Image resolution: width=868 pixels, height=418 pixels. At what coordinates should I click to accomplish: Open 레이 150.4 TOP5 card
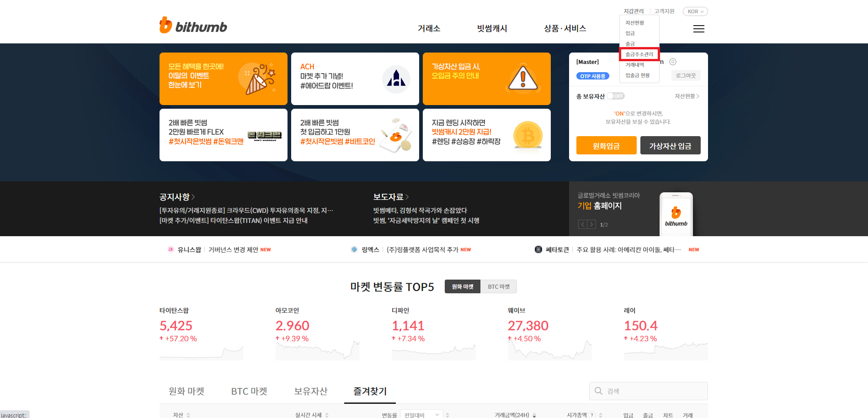tap(666, 333)
